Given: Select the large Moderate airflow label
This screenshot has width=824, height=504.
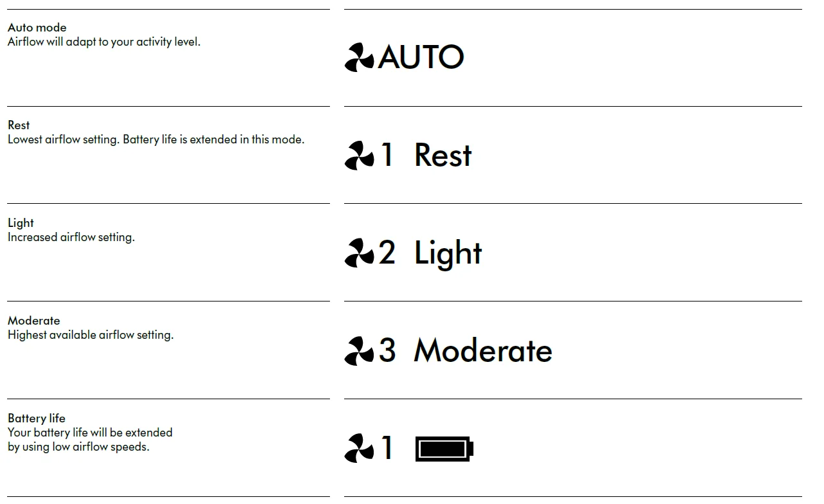Looking at the screenshot, I should coord(482,351).
